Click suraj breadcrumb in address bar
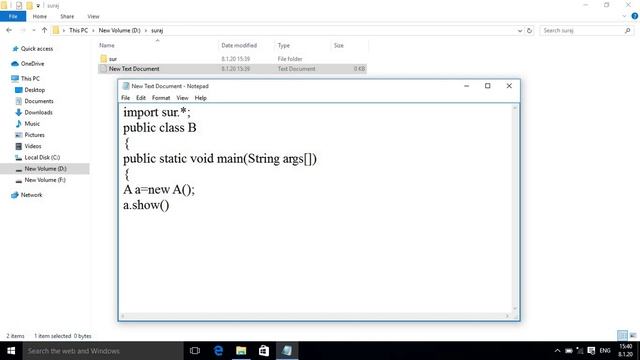Viewport: 640px width, 360px height. [x=157, y=30]
